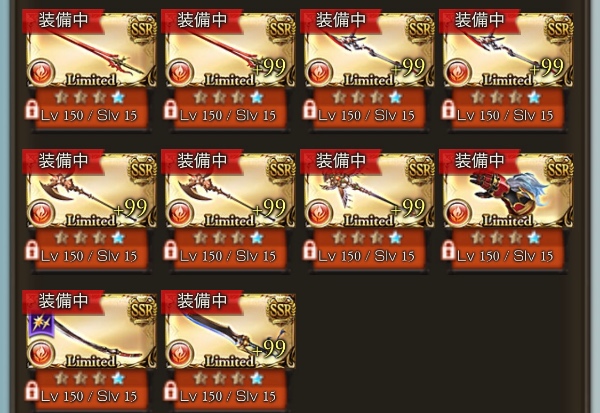Screen dimensions: 600x413
Task: Click the lock icon under the non-bonus red sword
Action: 32,110
